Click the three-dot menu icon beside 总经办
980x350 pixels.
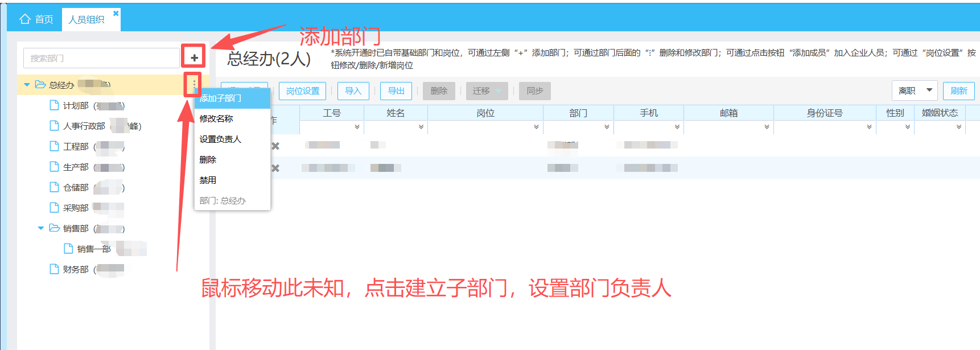click(194, 85)
